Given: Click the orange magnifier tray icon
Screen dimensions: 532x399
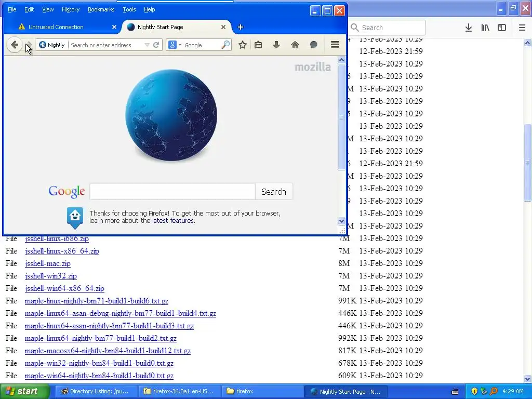Looking at the screenshot, I should coord(494,392).
